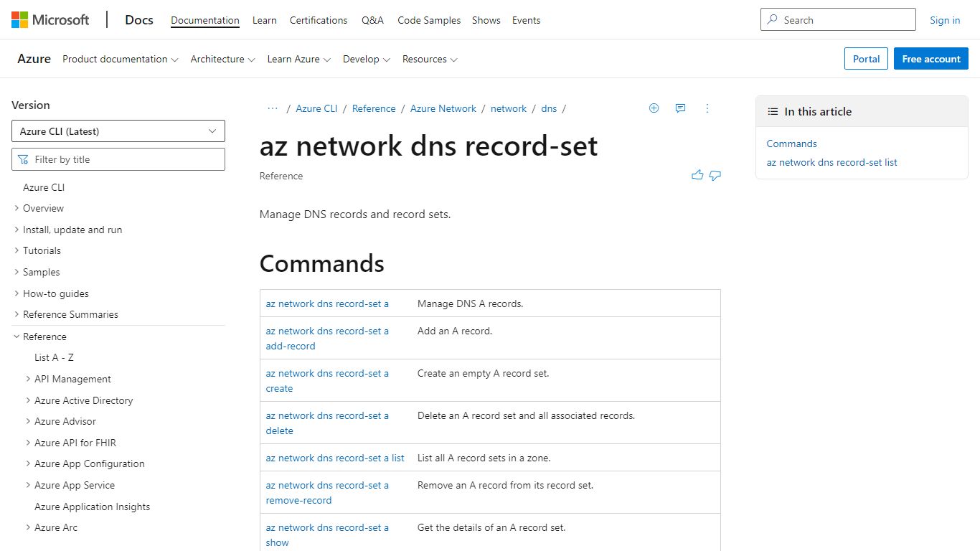Viewport: 980px width, 551px height.
Task: Click the search magnifier icon
Action: click(x=773, y=20)
